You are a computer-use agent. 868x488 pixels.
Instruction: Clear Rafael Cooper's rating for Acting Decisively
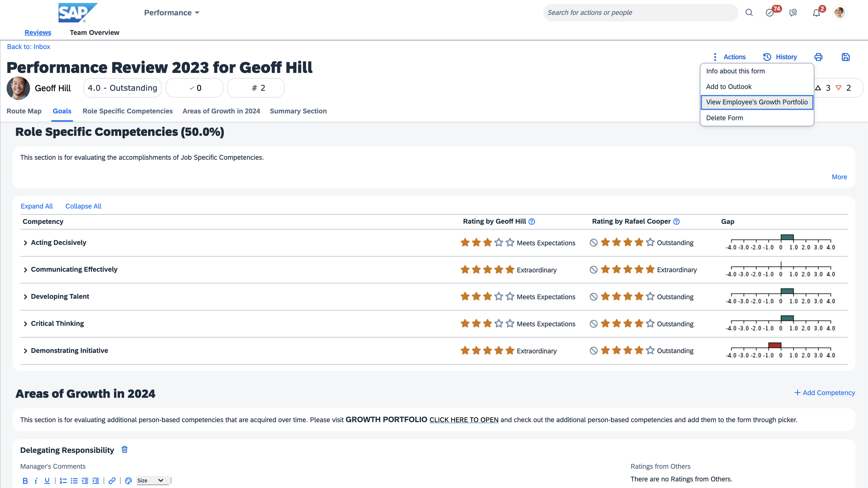(x=593, y=242)
